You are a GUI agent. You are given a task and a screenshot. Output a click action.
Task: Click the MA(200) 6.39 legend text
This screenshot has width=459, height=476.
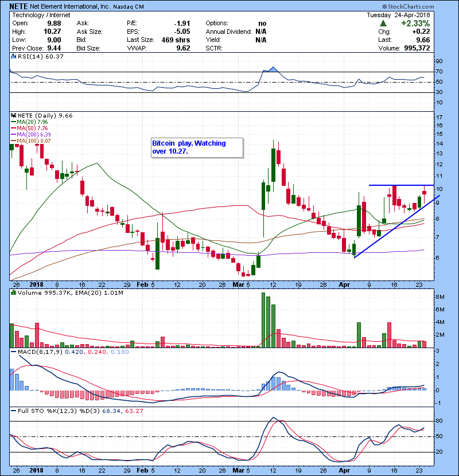pos(34,134)
